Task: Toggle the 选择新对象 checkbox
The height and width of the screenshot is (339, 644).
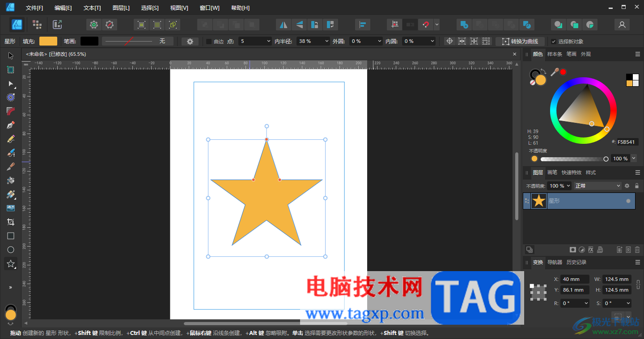Action: 554,42
